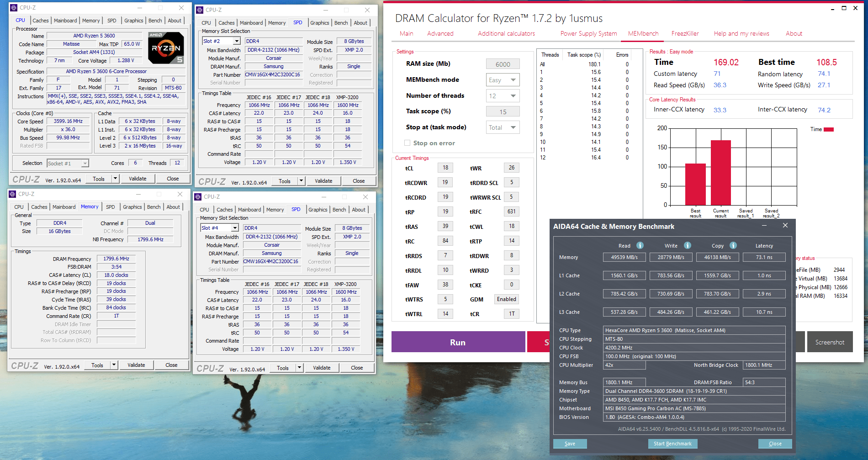
Task: Click the GDM Enabled field
Action: [507, 299]
